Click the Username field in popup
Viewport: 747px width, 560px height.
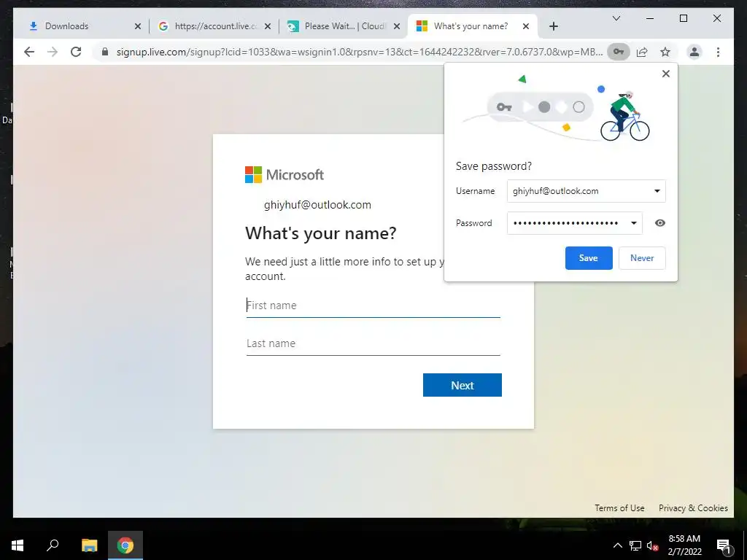click(586, 191)
